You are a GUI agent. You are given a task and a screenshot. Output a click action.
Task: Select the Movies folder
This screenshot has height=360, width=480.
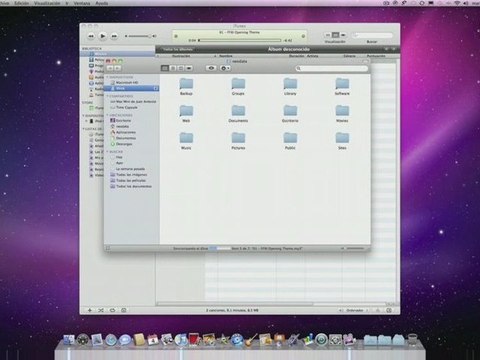[x=342, y=113]
